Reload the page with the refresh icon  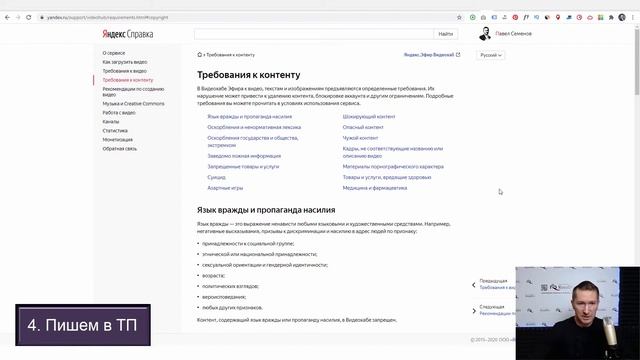pos(29,18)
